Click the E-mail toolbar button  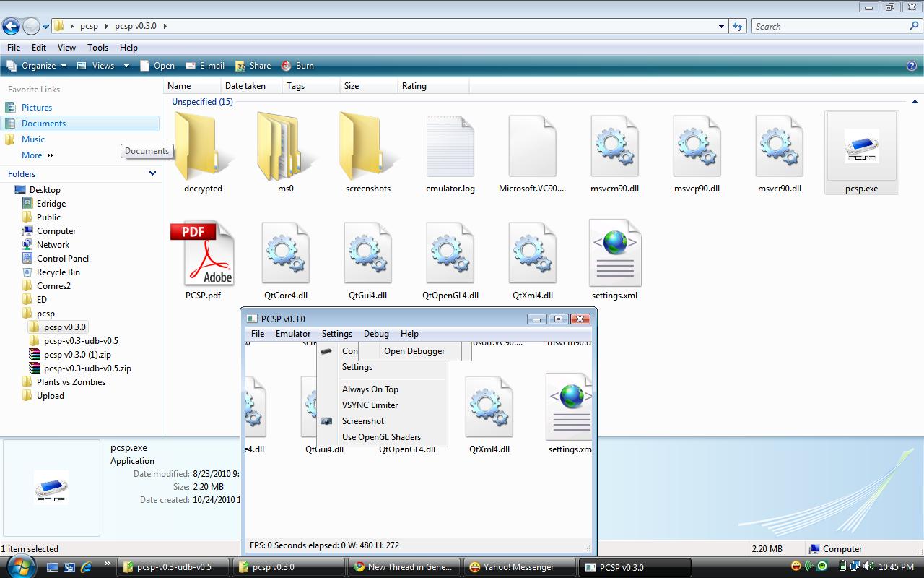[x=205, y=66]
